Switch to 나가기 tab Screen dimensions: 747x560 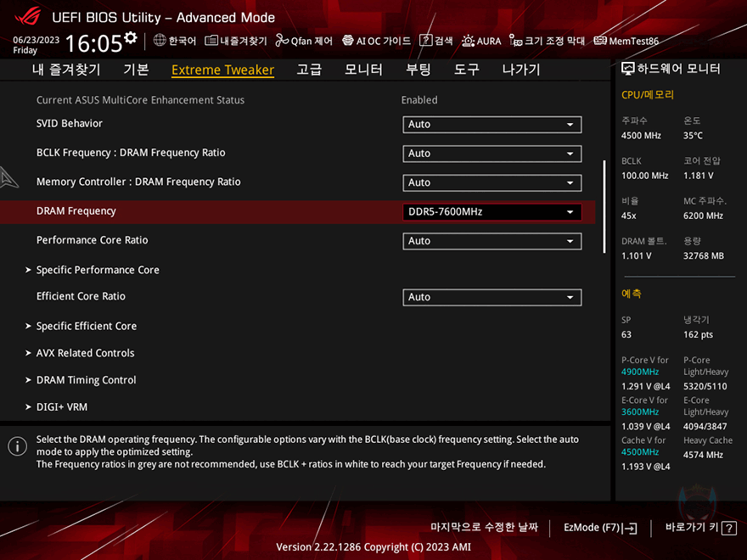click(x=521, y=70)
